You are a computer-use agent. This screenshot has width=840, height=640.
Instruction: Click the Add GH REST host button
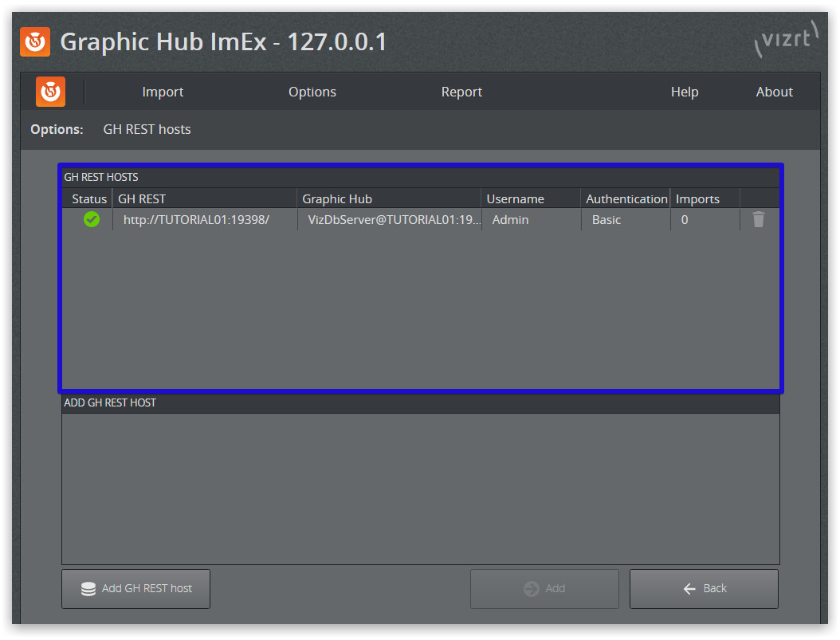(x=136, y=588)
